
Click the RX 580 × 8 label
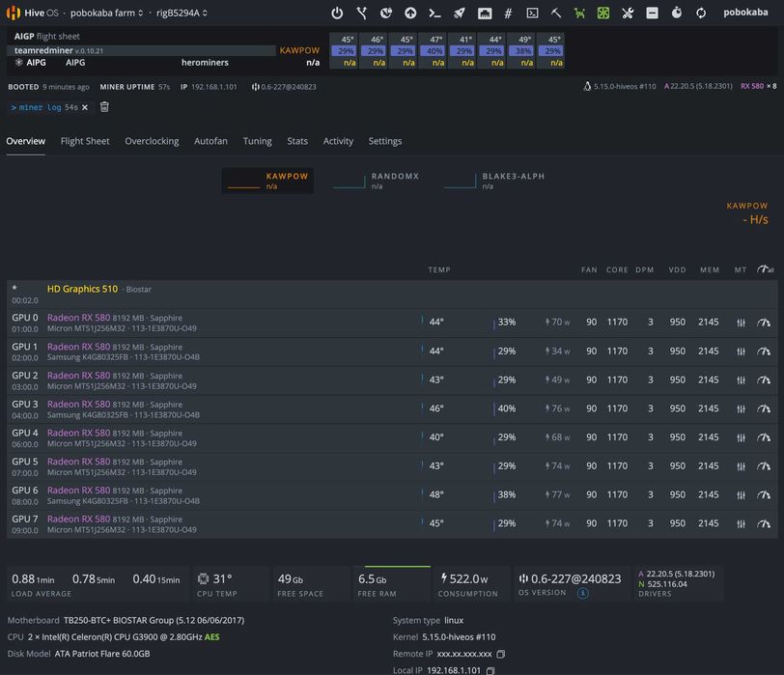click(759, 86)
